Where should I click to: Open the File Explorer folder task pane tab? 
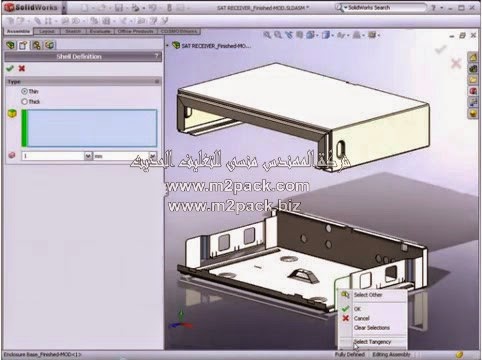coord(473,80)
